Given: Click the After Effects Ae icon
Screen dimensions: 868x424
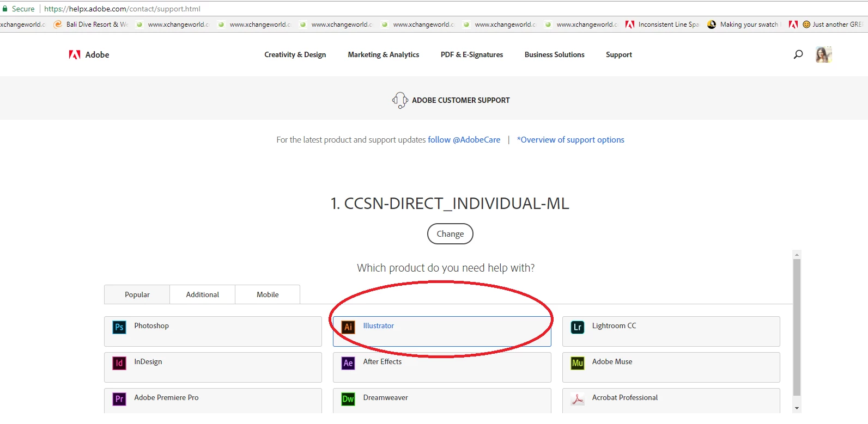Looking at the screenshot, I should [348, 363].
